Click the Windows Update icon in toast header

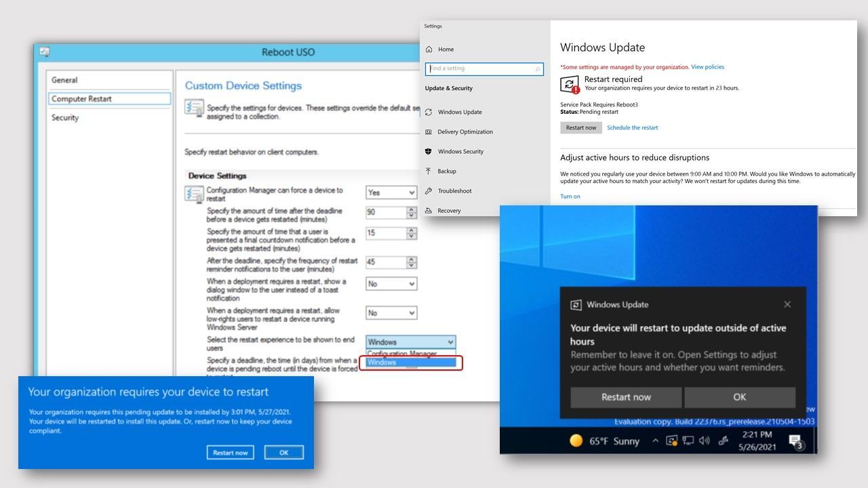(x=576, y=305)
